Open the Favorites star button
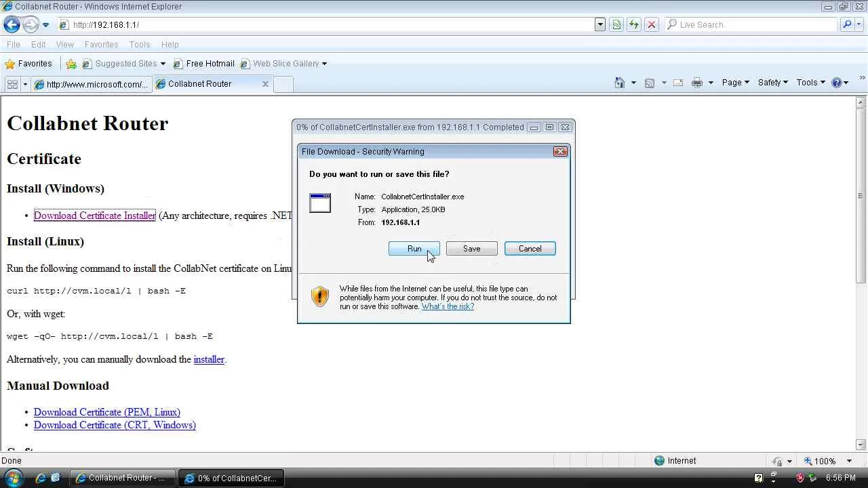This screenshot has height=488, width=868. tap(28, 64)
